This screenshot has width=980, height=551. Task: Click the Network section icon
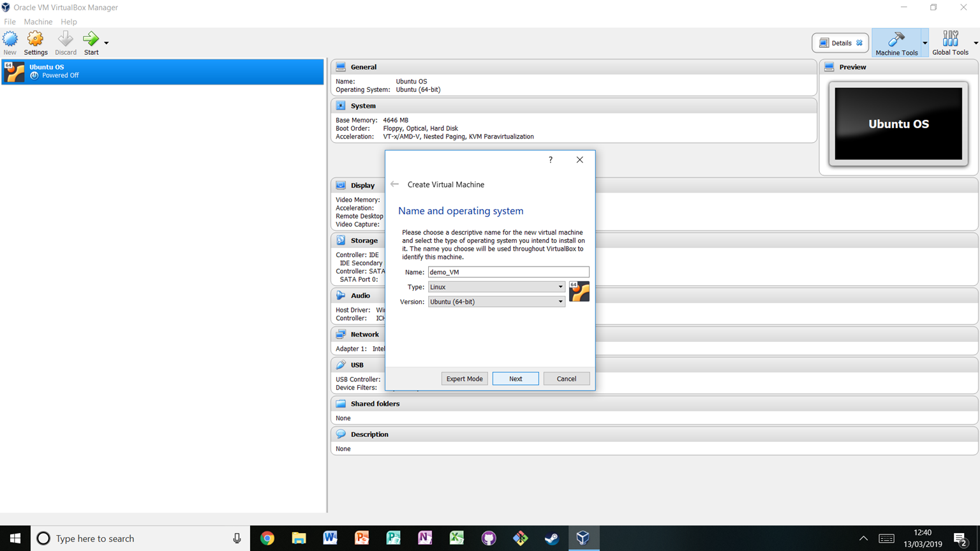tap(341, 334)
